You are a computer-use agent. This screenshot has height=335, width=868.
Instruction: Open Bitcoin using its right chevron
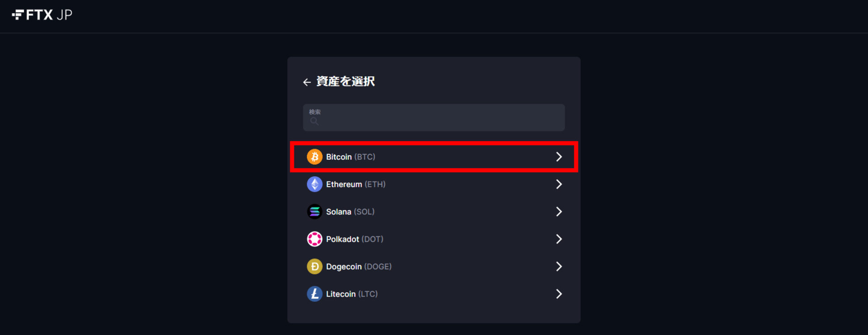pyautogui.click(x=559, y=157)
